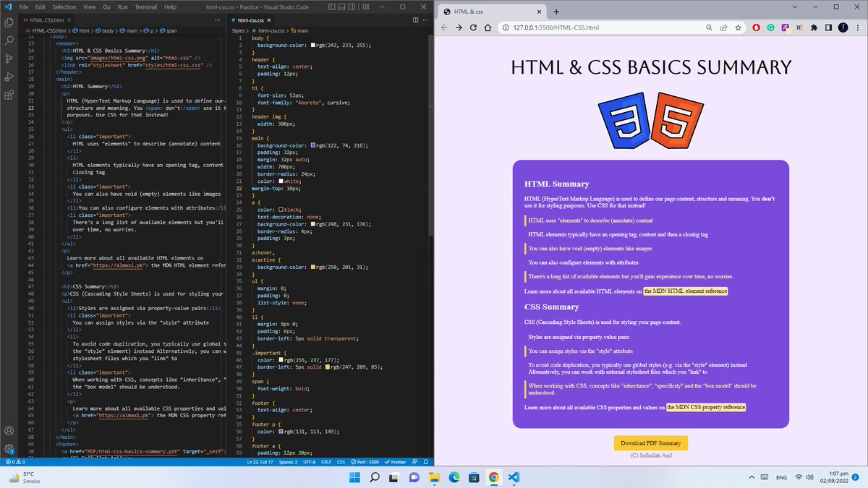Click rgb(250, 201, 31) color swatch in CSS
Screen dimensions: 868x488
[x=313, y=267]
